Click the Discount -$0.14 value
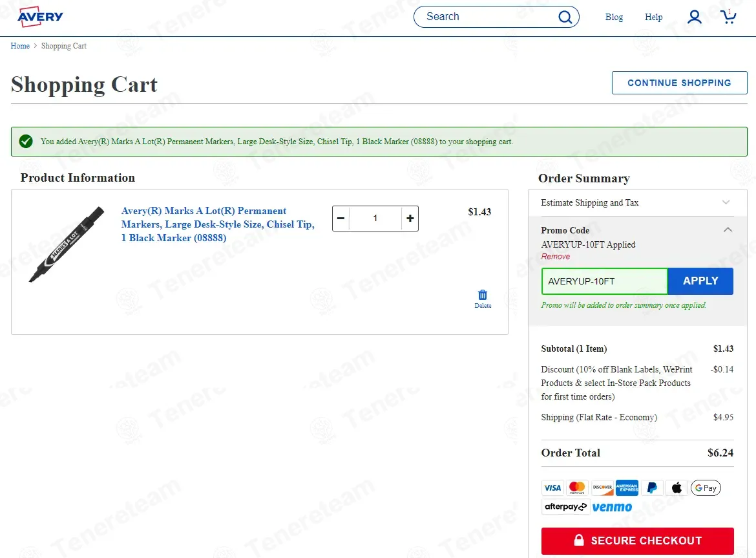The width and height of the screenshot is (756, 558). click(x=722, y=369)
